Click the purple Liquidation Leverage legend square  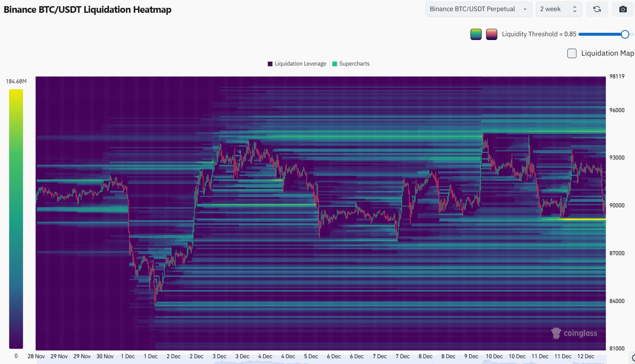(x=270, y=64)
